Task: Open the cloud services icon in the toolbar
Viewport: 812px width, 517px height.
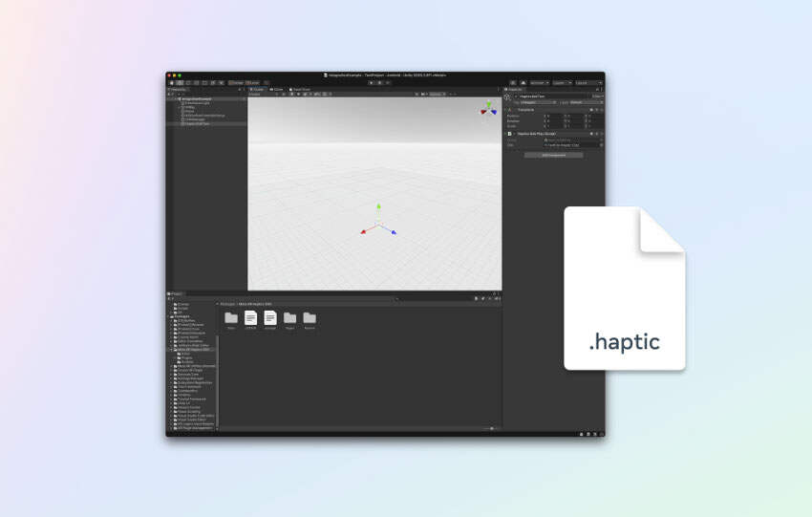Action: click(523, 82)
